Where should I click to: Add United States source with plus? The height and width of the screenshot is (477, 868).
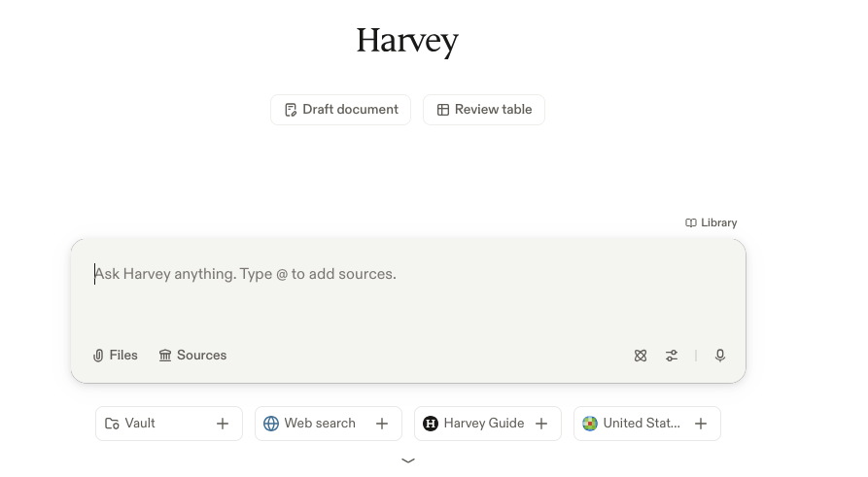pos(701,424)
